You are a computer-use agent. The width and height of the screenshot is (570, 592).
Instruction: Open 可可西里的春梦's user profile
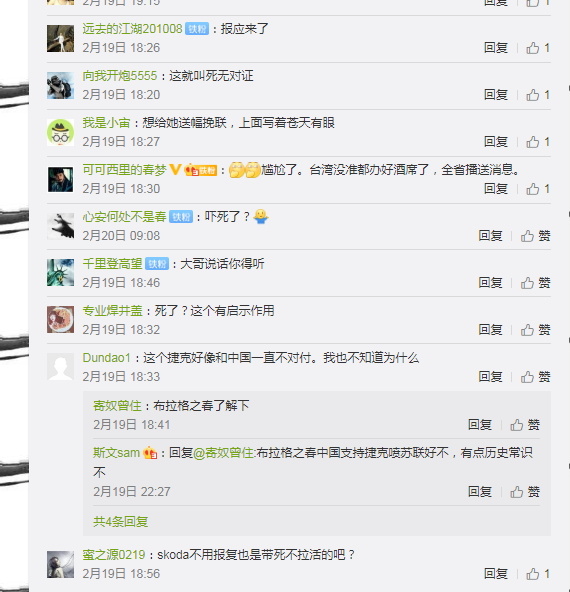tap(124, 170)
